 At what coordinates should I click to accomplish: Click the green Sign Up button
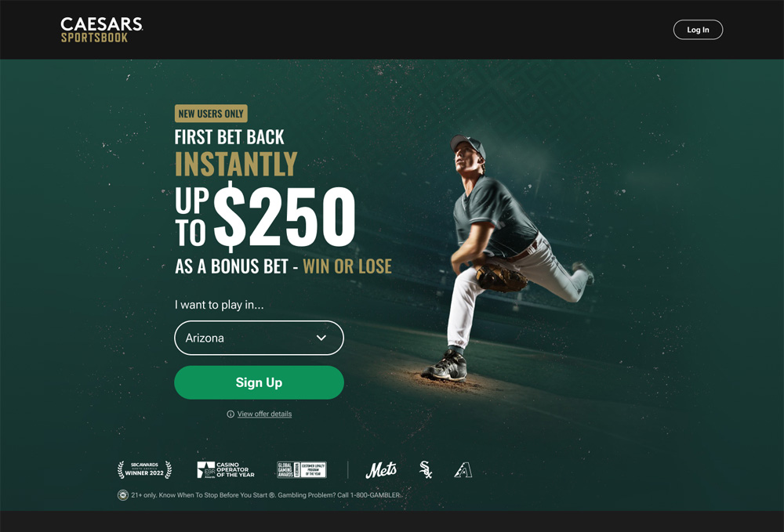259,382
